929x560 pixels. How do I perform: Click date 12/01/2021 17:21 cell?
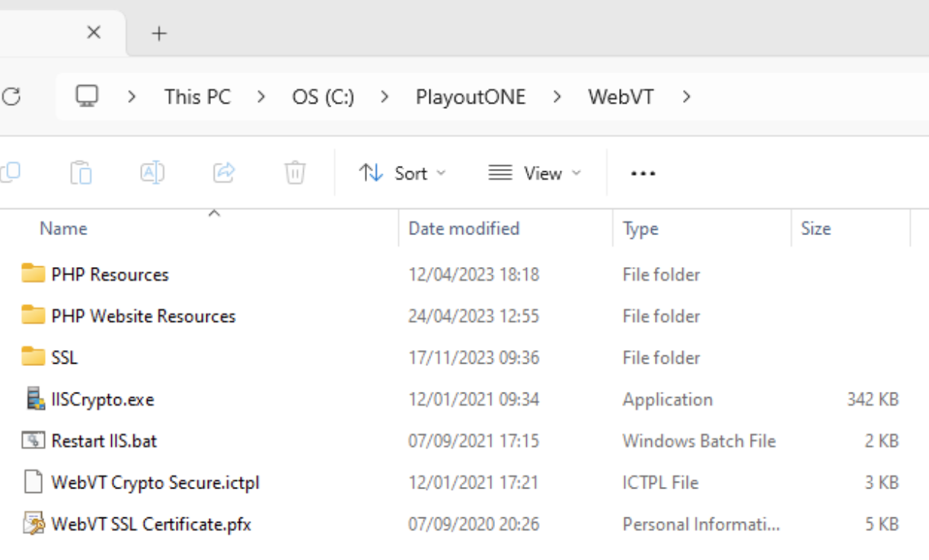[474, 482]
